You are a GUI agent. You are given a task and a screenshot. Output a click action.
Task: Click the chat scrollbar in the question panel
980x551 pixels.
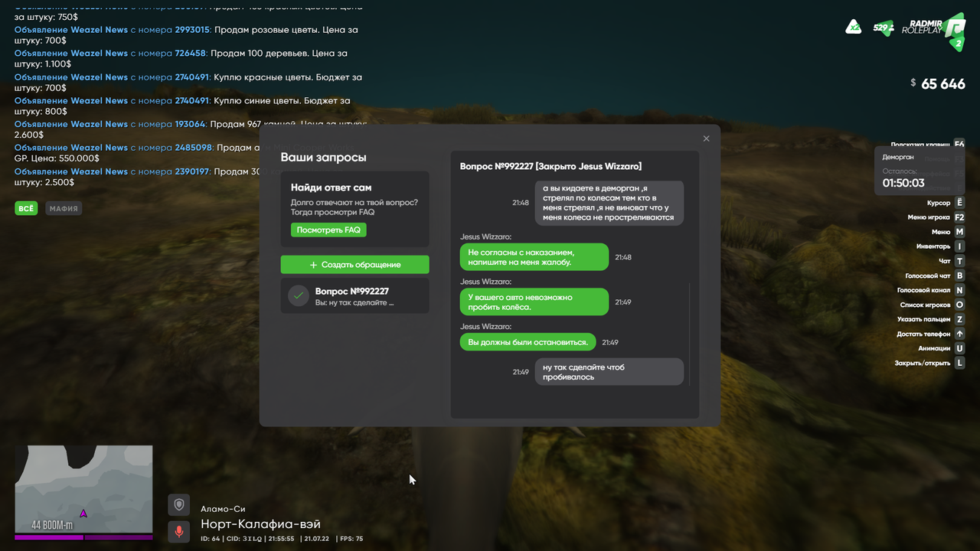point(689,334)
